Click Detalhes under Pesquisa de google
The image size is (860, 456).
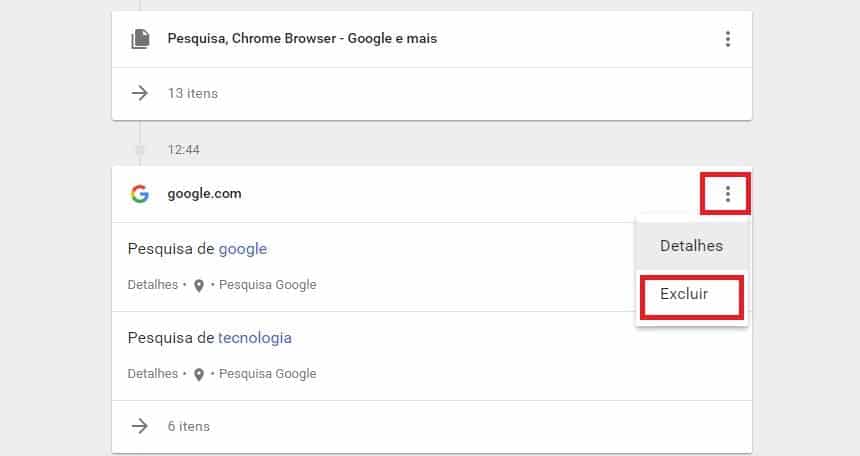coord(152,285)
